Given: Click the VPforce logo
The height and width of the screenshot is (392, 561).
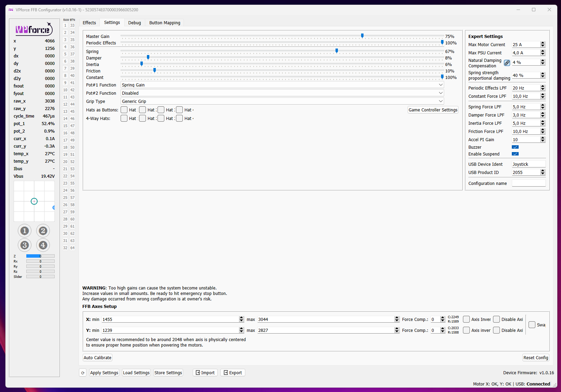Looking at the screenshot, I should coord(34,29).
